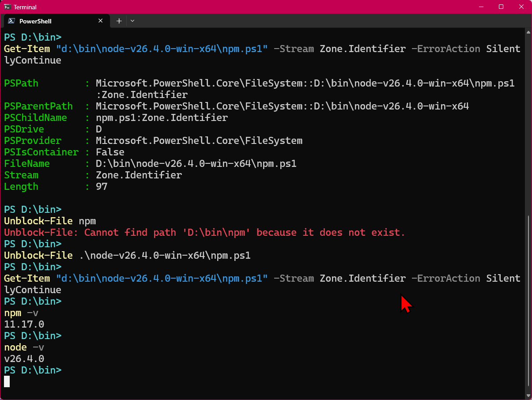
Task: Maximize the Terminal window
Action: 501,7
